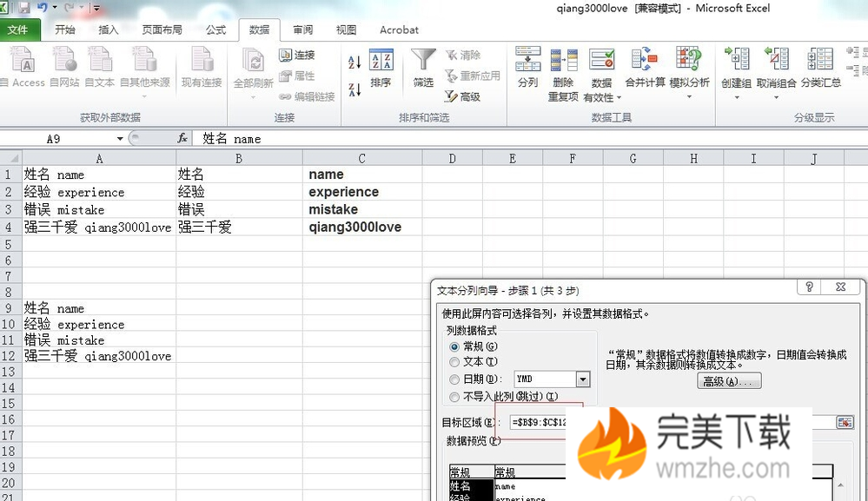This screenshot has width=868, height=501.
Task: Select the General (常规) column format radio
Action: [454, 346]
